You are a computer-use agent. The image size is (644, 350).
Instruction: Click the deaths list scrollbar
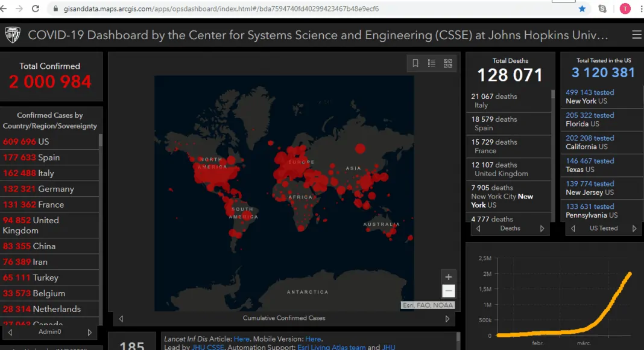coord(553,94)
